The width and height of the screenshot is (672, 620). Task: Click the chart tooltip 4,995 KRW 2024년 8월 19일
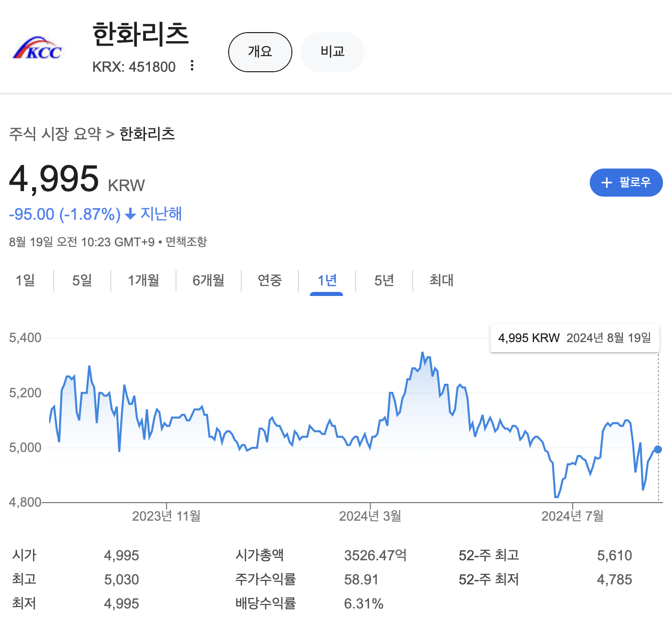(575, 338)
